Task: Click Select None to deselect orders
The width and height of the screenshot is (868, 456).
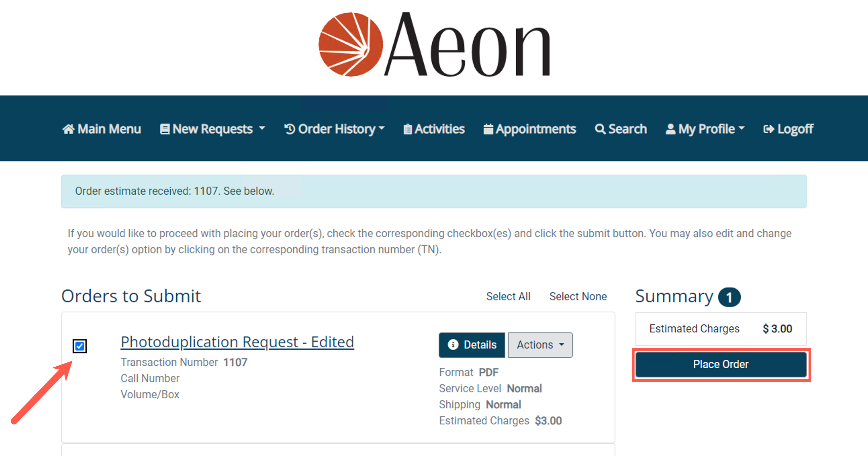Action: tap(578, 297)
